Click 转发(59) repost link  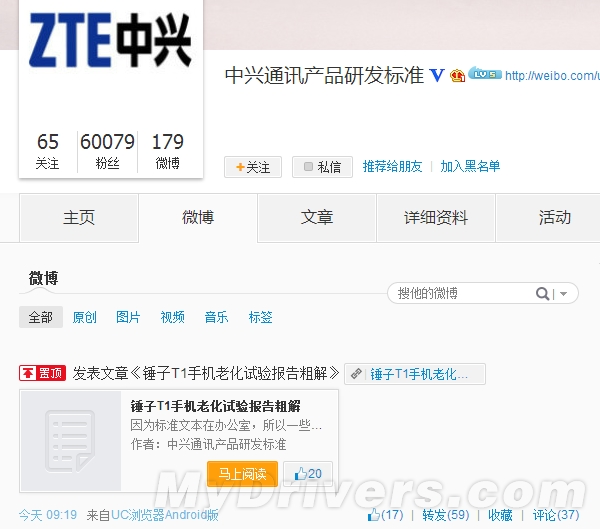pos(446,515)
